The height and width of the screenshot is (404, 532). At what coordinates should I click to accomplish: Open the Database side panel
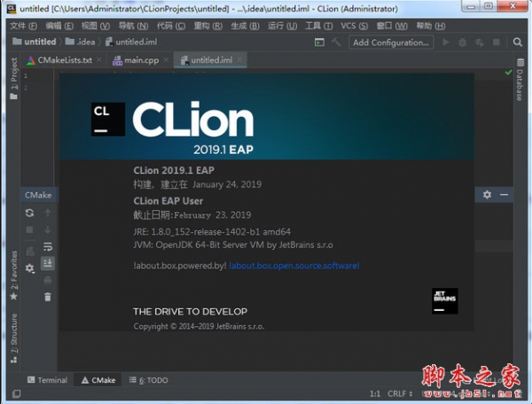[x=520, y=80]
